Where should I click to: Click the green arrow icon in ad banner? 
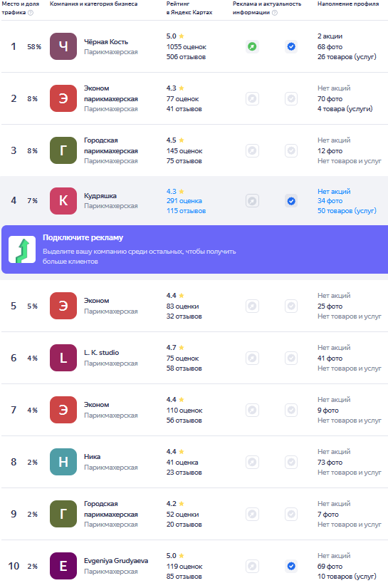pyautogui.click(x=22, y=249)
